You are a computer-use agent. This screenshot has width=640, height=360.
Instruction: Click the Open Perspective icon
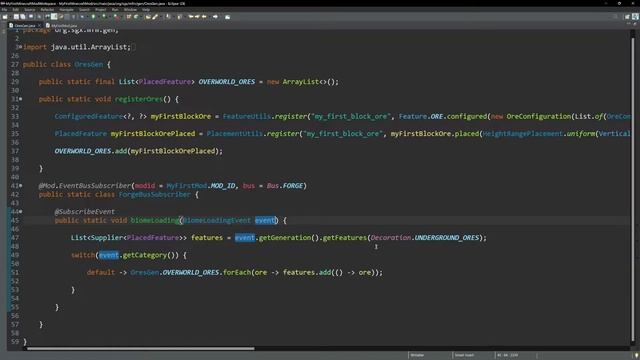click(x=627, y=17)
